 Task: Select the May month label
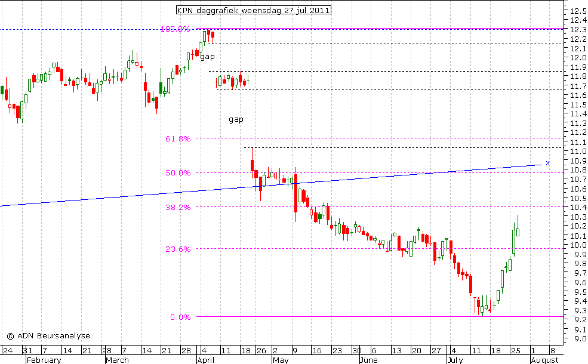281,360
